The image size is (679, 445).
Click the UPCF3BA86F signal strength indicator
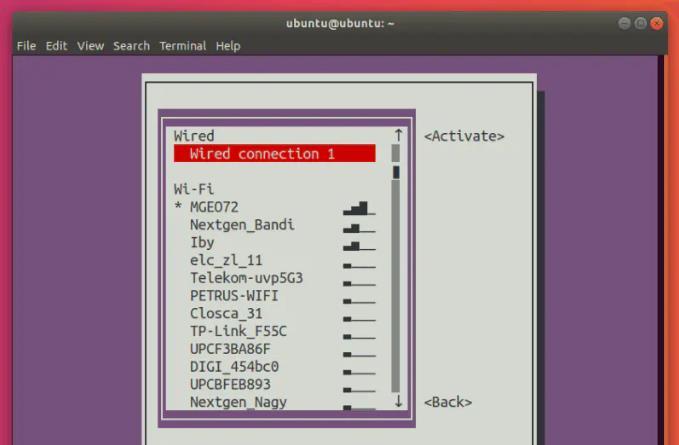[x=359, y=355]
